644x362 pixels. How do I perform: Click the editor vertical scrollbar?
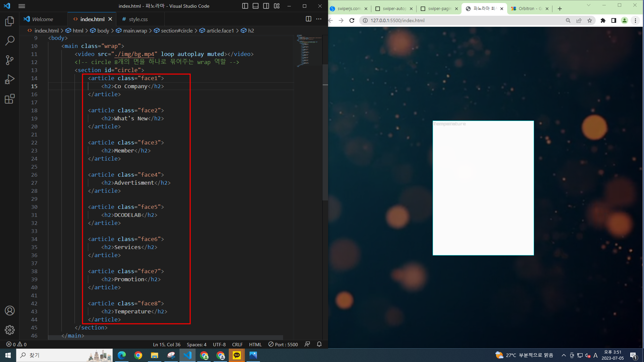[325, 134]
